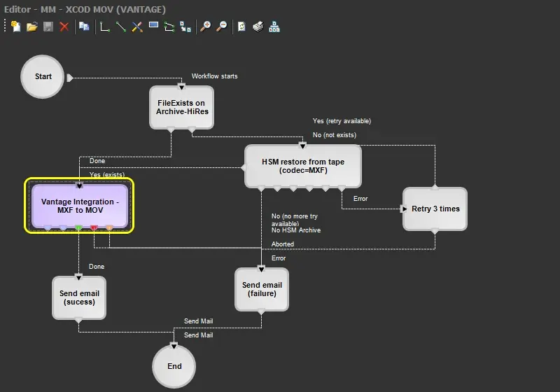560x392 pixels.
Task: Select the HSM restore from tape node
Action: click(302, 166)
